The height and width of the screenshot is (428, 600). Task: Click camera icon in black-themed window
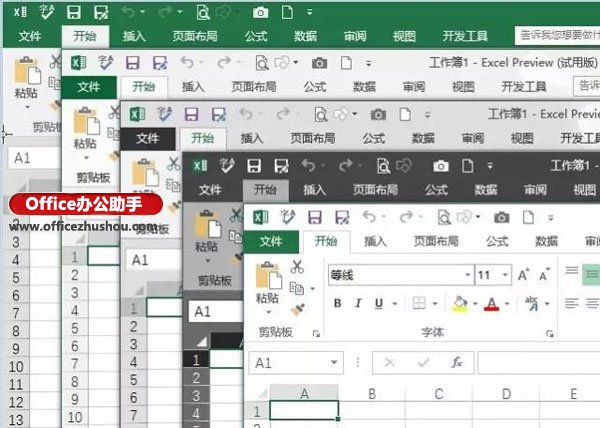coord(441,166)
